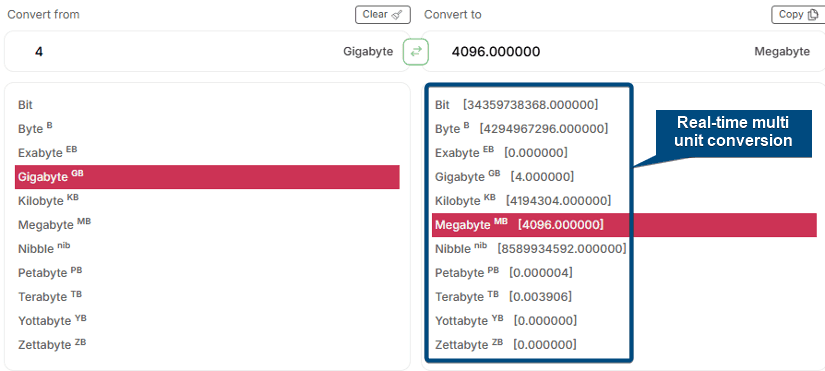Click the Gigabyte unit label beside input
Viewport: 825px width, 371px height.
368,52
